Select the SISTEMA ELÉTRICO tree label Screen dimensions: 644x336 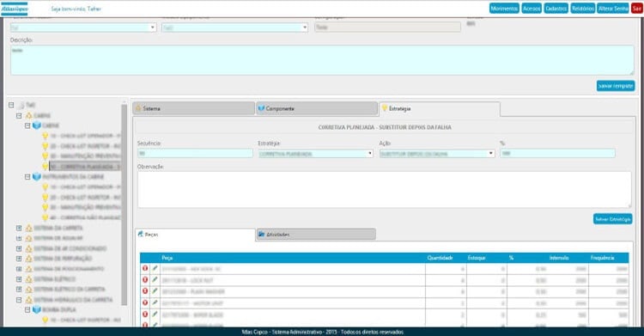click(x=55, y=279)
